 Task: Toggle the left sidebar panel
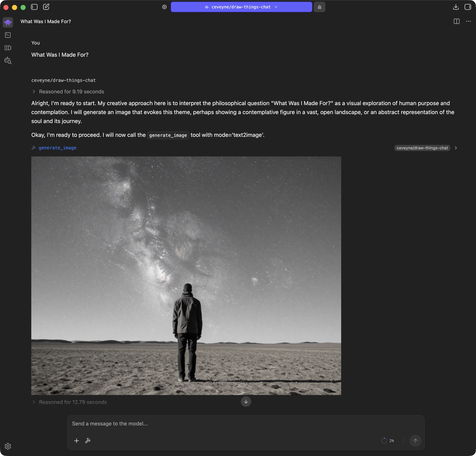34,7
